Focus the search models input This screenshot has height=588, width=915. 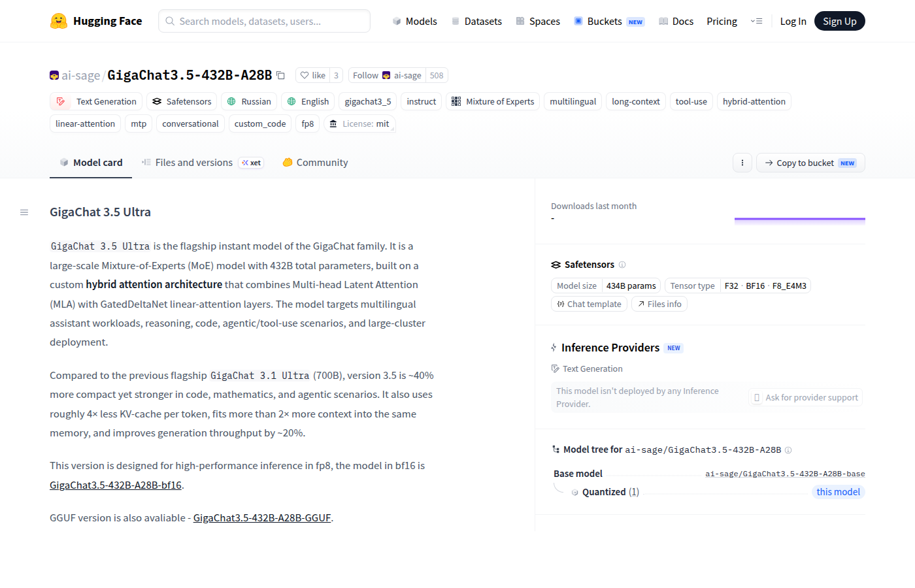(x=264, y=21)
